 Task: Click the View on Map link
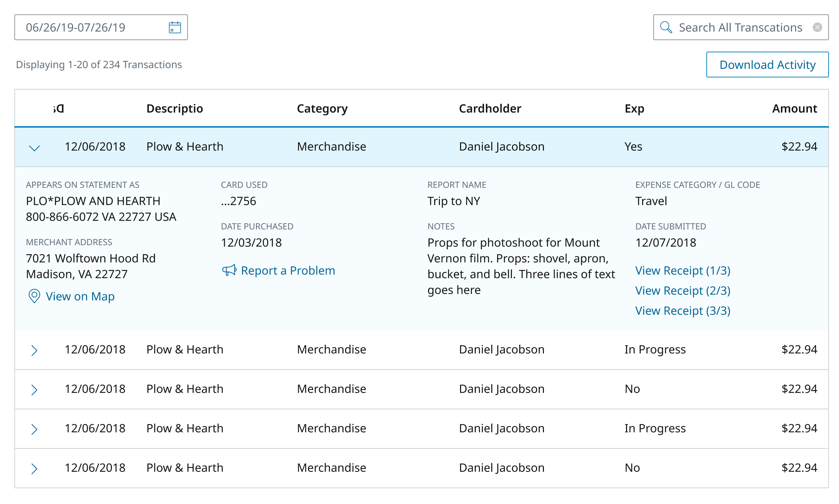click(x=80, y=296)
